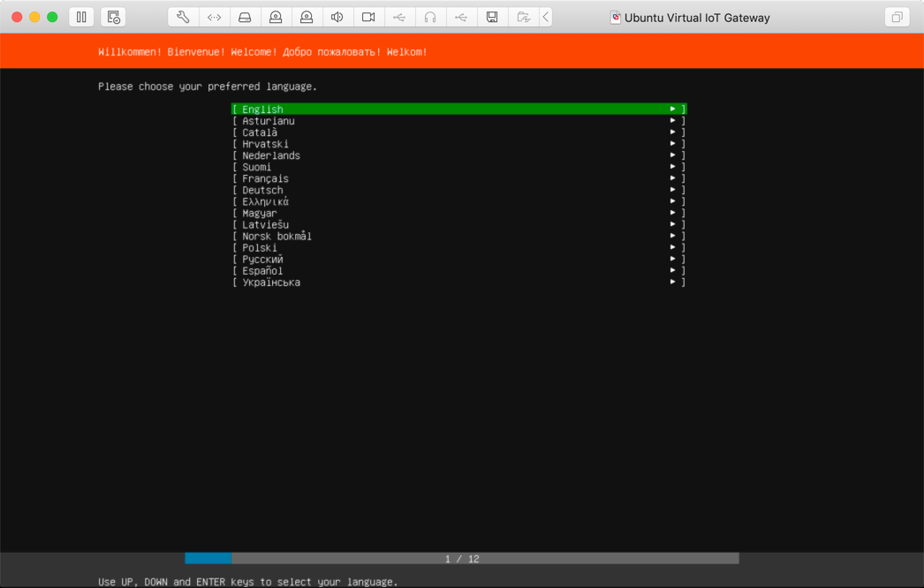Expand the Suomi row arrow
The width and height of the screenshot is (924, 588).
coord(672,167)
